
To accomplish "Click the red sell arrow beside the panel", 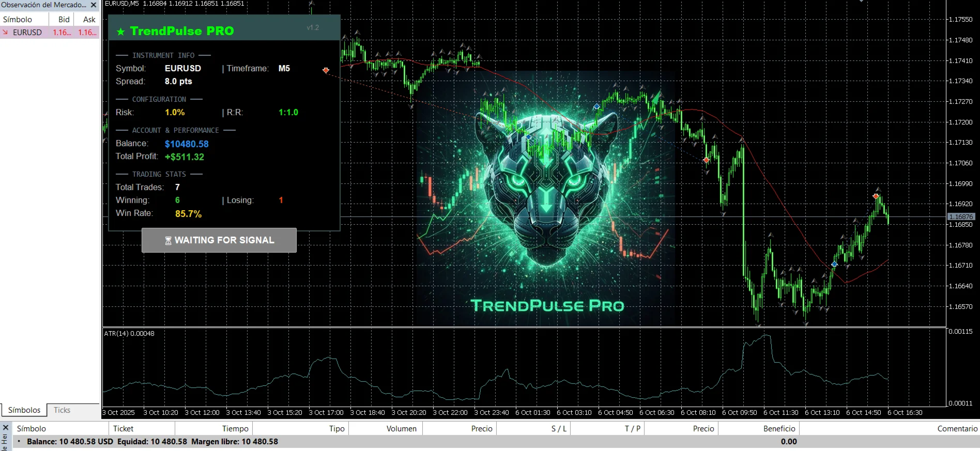I will pos(326,70).
